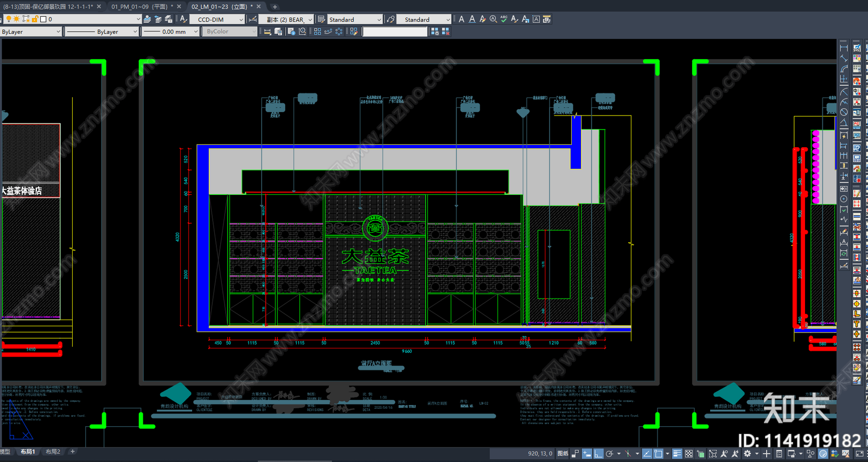Click the coordinates readout 920, 13, 0
Image resolution: width=868 pixels, height=462 pixels.
pyautogui.click(x=540, y=453)
